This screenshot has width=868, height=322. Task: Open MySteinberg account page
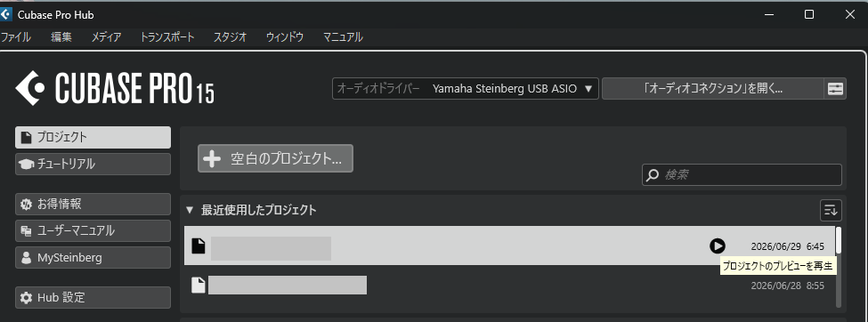coord(93,257)
